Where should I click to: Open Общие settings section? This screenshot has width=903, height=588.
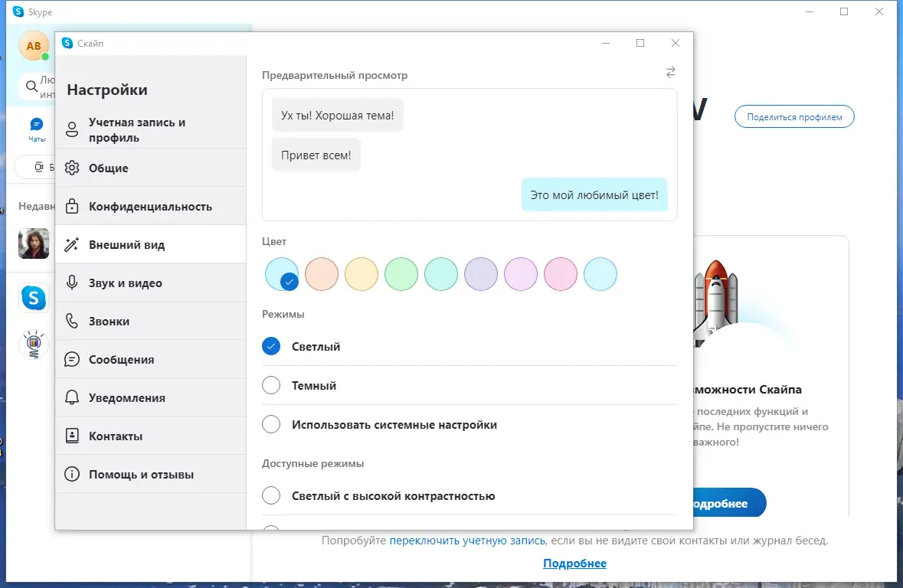click(x=151, y=168)
